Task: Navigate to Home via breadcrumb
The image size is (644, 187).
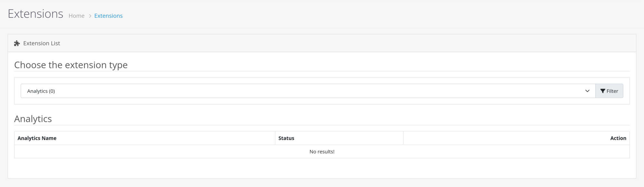Action: click(76, 15)
